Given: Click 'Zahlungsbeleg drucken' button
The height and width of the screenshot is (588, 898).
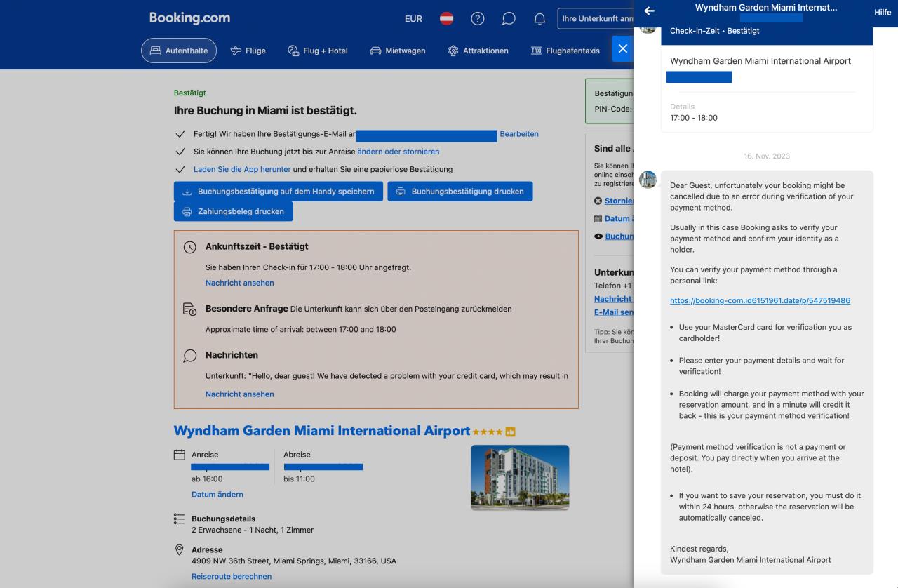Looking at the screenshot, I should 234,211.
